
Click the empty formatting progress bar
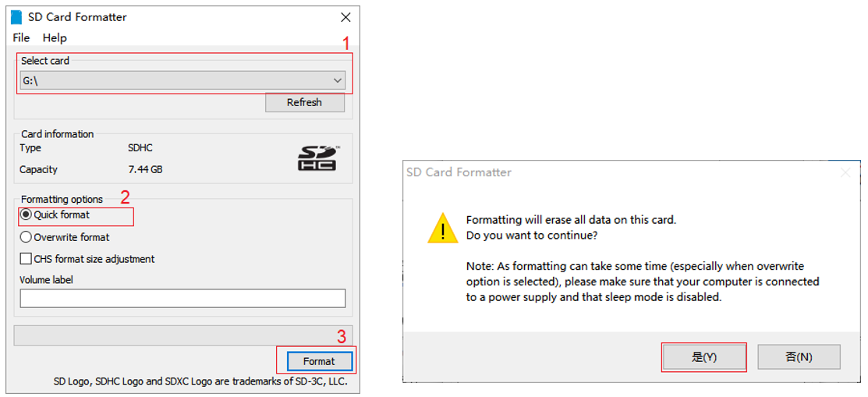(x=182, y=335)
